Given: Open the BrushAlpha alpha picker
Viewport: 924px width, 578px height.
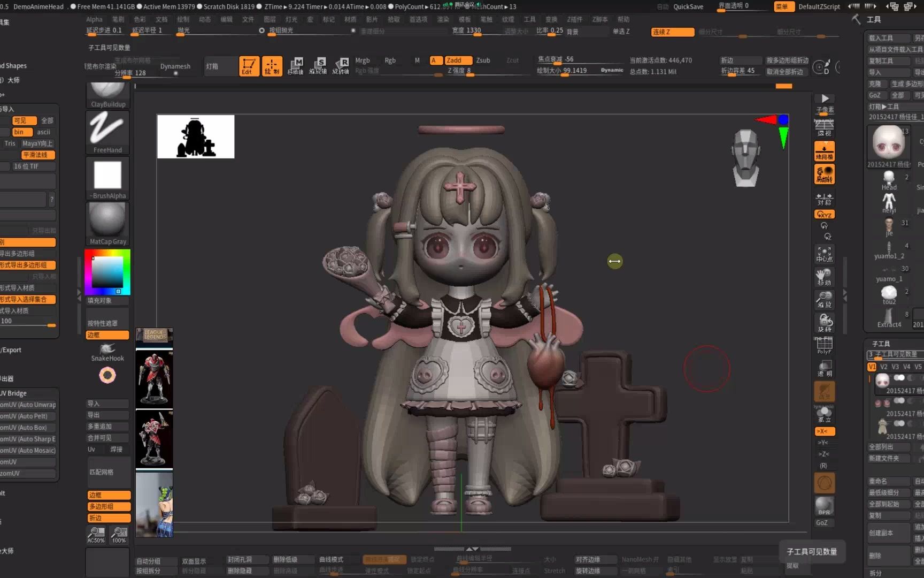Looking at the screenshot, I should coord(107,178).
